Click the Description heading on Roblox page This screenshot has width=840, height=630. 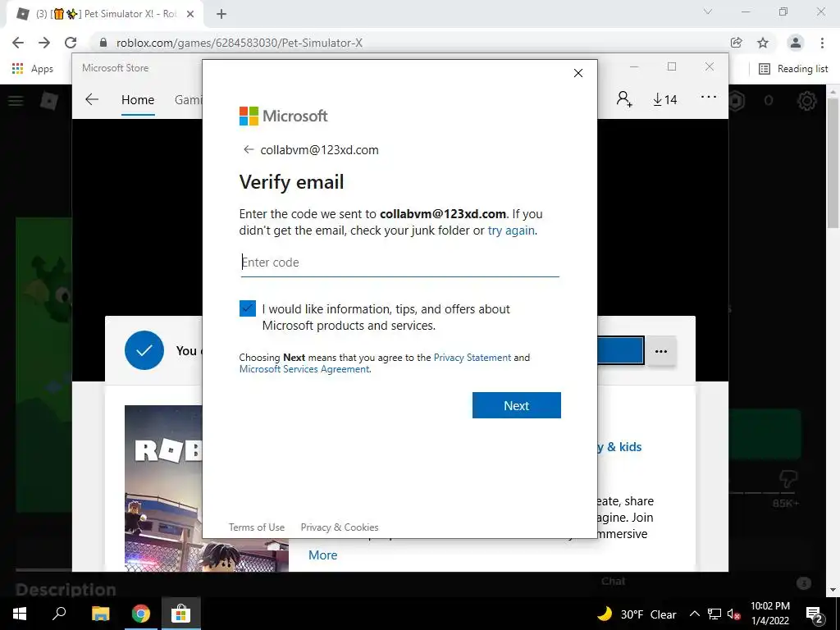66,589
